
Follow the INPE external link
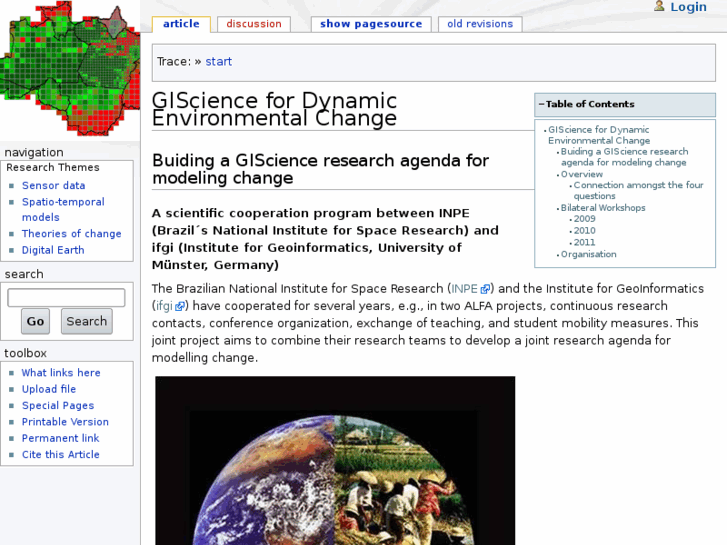[465, 289]
